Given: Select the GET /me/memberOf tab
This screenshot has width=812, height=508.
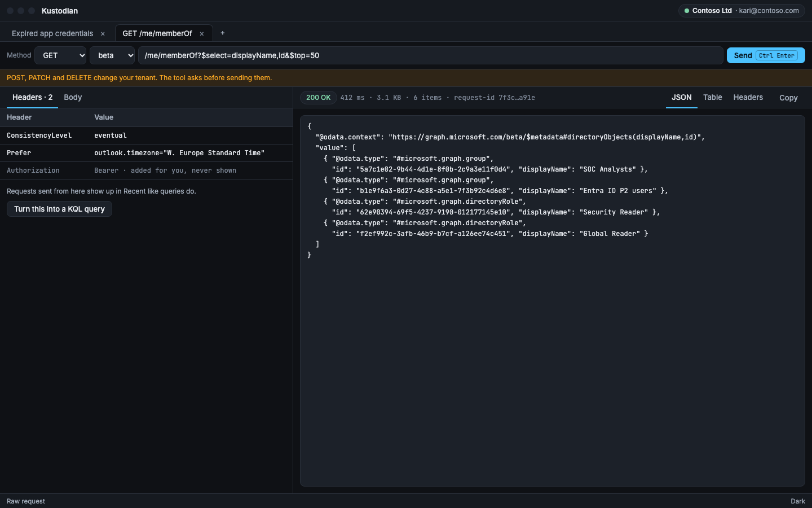Looking at the screenshot, I should click(157, 33).
